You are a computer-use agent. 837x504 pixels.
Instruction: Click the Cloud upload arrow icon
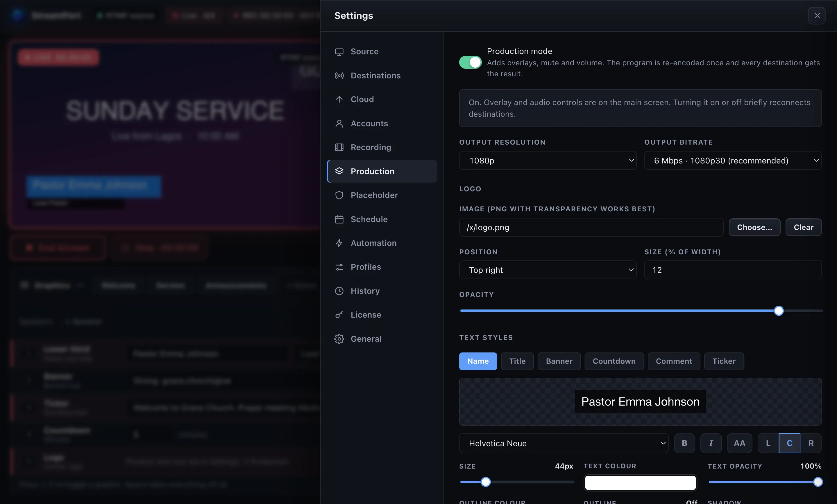[x=339, y=100]
